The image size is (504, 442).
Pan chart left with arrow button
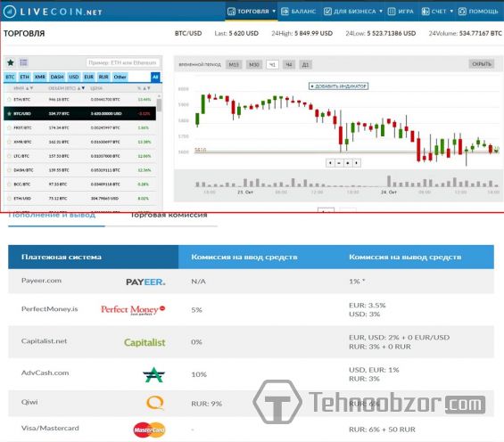click(x=330, y=163)
